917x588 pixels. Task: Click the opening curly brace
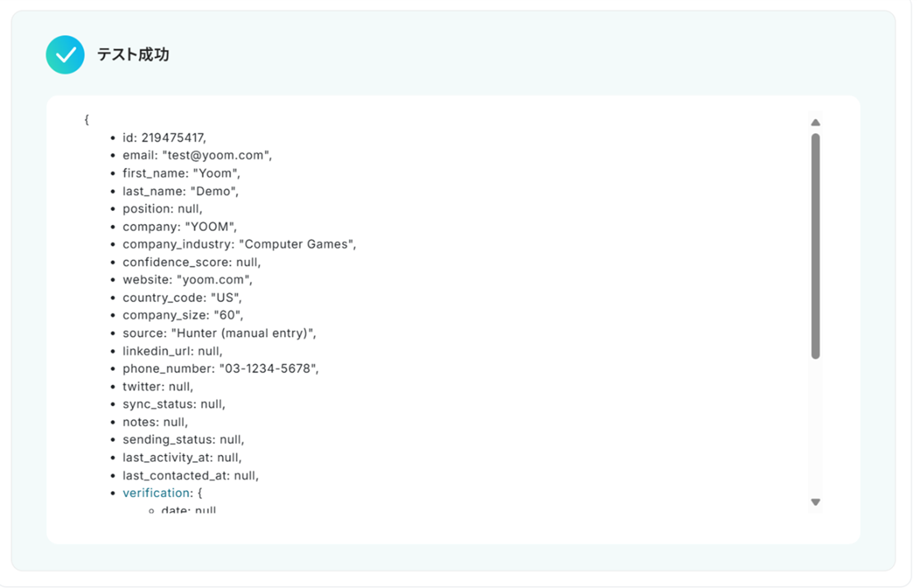click(86, 120)
